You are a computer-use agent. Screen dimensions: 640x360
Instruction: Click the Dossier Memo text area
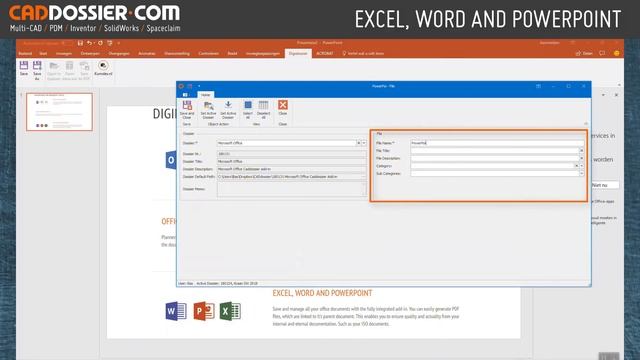click(291, 189)
